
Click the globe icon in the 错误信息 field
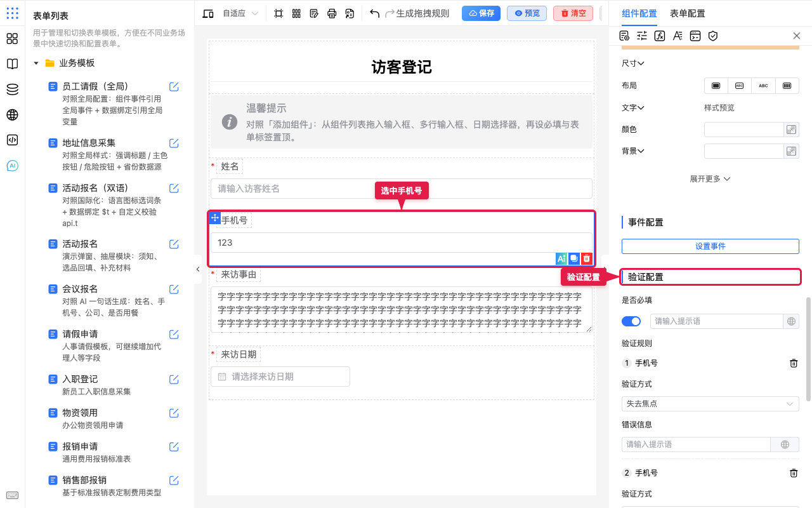tap(785, 444)
